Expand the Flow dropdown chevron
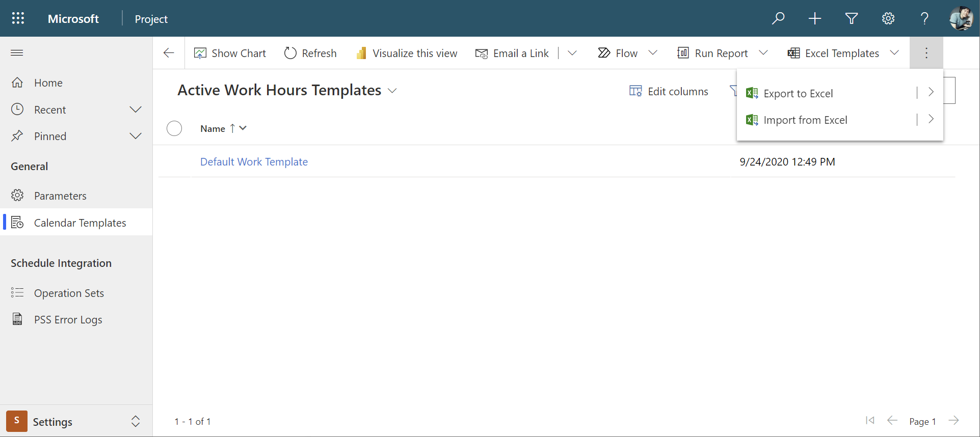 (x=653, y=53)
